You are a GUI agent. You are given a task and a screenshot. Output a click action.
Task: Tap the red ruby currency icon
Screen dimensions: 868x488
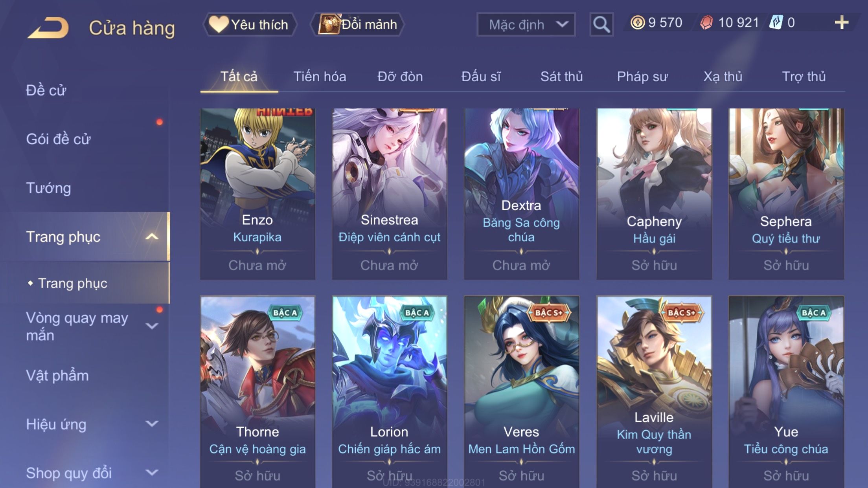(706, 22)
